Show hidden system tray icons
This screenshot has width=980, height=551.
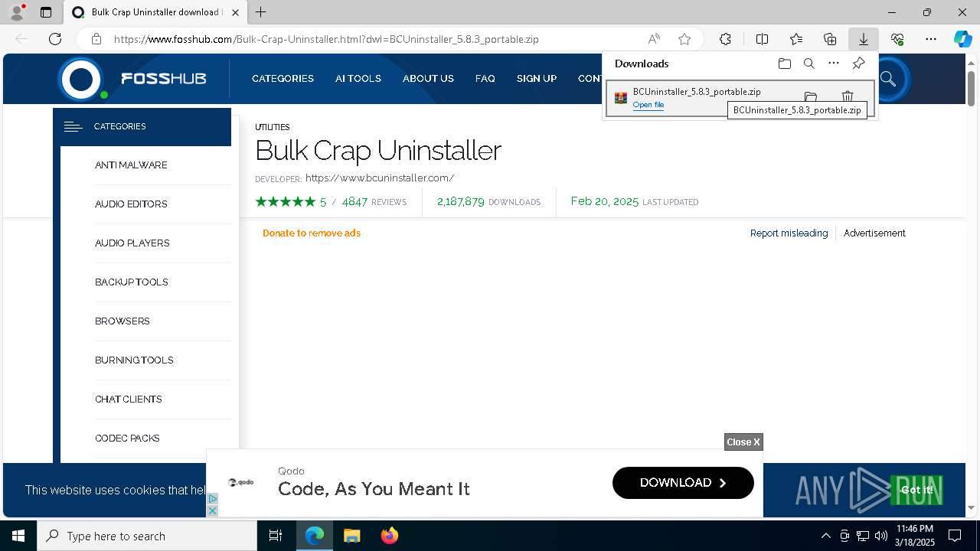point(825,536)
